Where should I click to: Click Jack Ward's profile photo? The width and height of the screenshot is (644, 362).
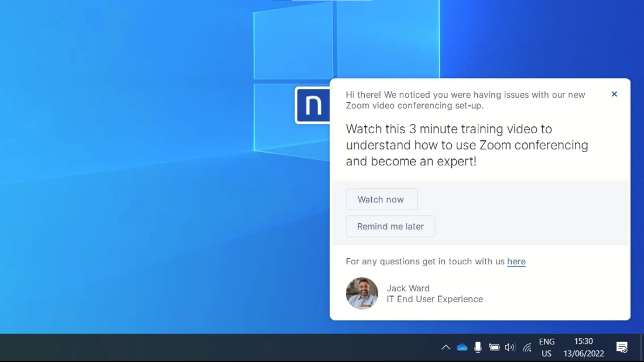(x=362, y=293)
